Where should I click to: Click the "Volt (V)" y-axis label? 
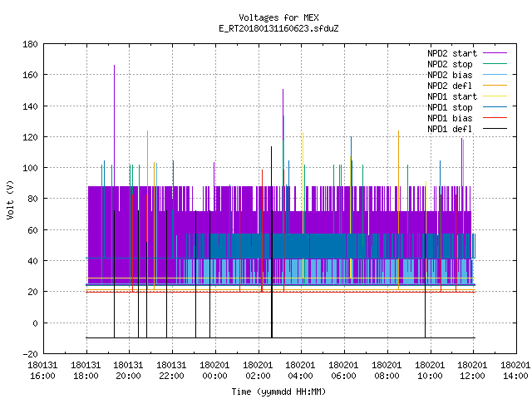click(10, 199)
